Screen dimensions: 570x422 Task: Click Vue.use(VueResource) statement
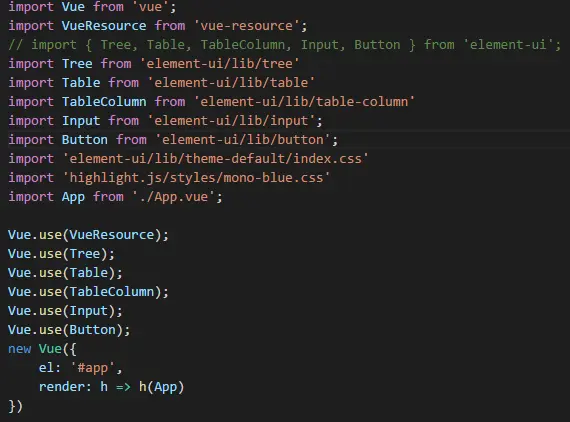88,235
